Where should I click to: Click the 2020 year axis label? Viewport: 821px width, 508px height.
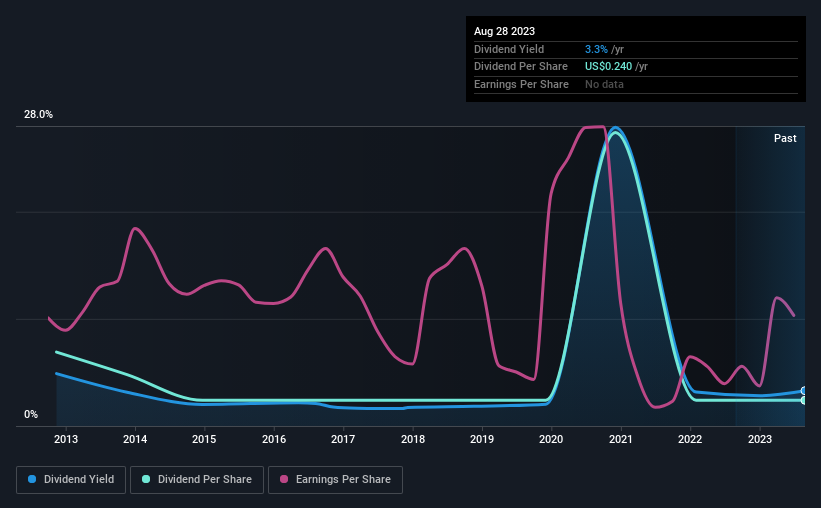point(551,438)
